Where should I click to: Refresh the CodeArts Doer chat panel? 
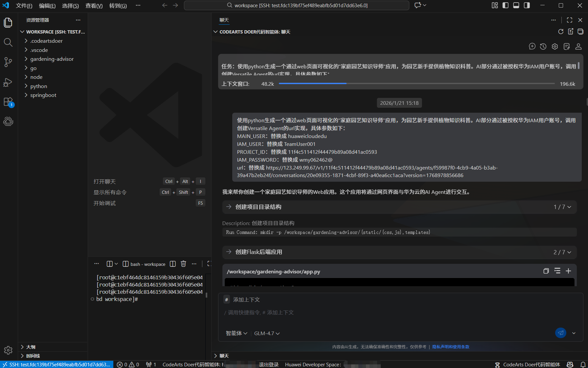(561, 32)
